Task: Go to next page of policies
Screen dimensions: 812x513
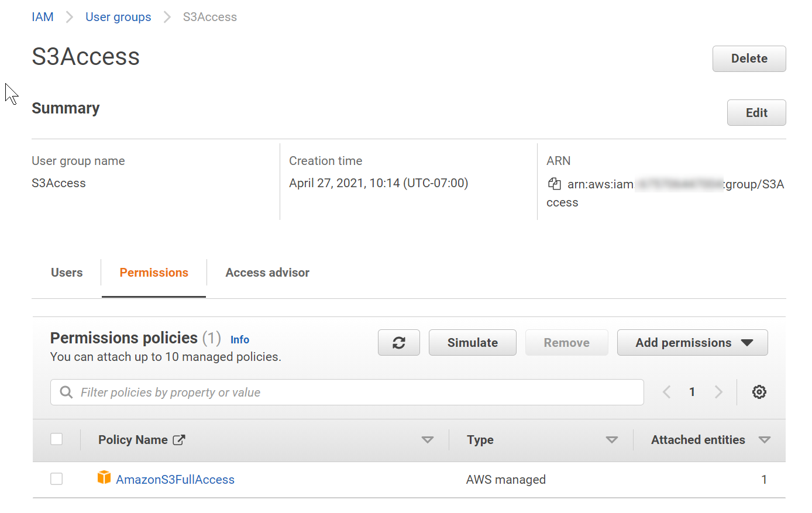Action: click(718, 392)
